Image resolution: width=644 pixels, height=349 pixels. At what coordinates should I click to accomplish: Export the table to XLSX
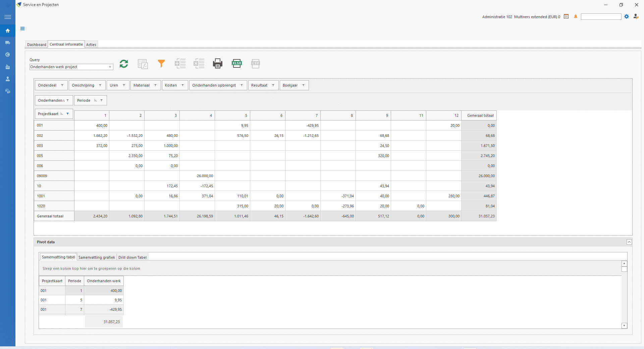pos(237,63)
